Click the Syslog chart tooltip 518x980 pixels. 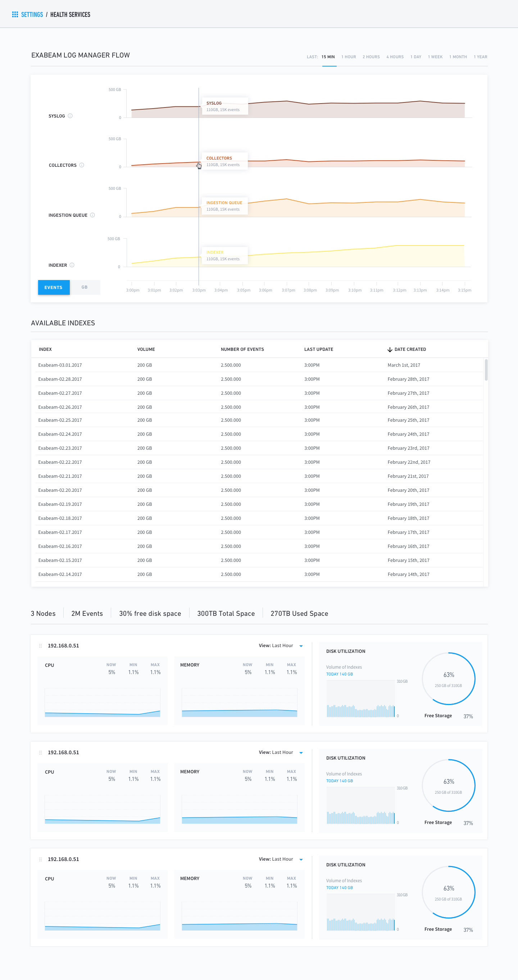click(224, 106)
